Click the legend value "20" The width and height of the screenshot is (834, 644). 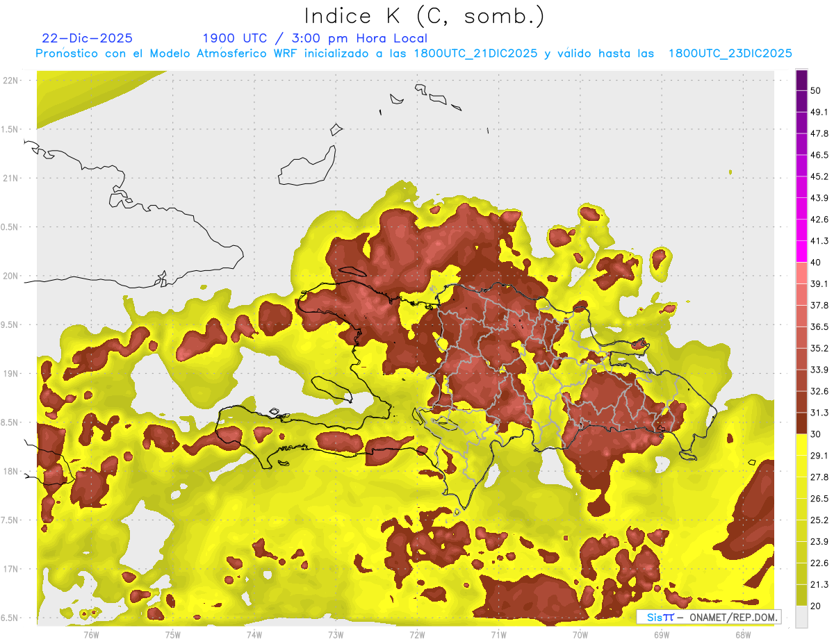click(816, 605)
